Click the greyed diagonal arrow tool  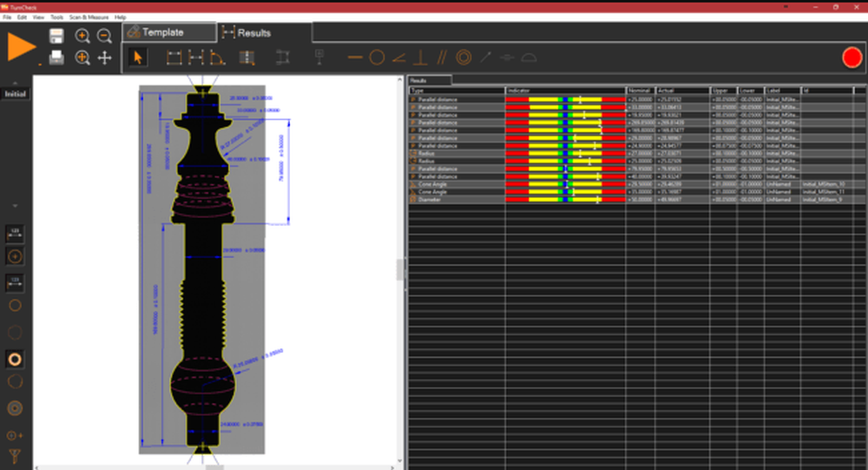click(485, 56)
